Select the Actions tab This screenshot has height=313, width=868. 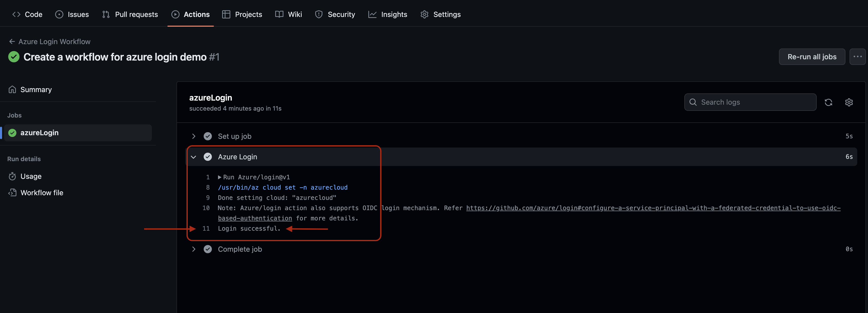point(190,14)
